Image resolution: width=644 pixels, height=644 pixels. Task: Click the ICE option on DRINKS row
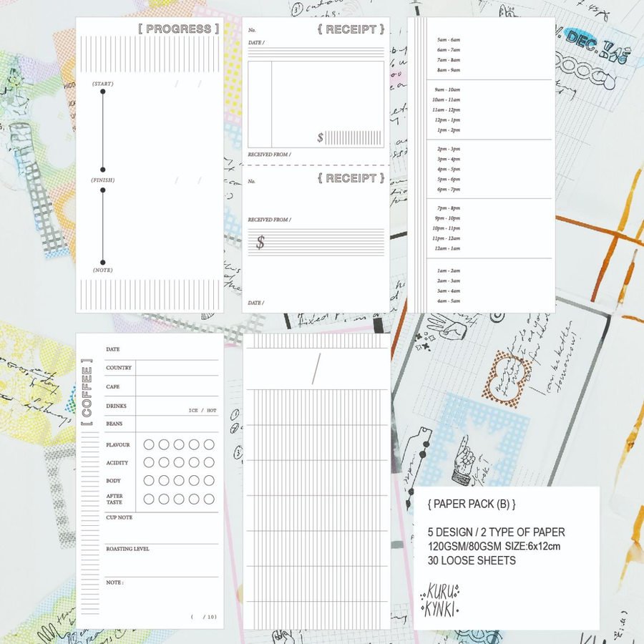coord(193,410)
